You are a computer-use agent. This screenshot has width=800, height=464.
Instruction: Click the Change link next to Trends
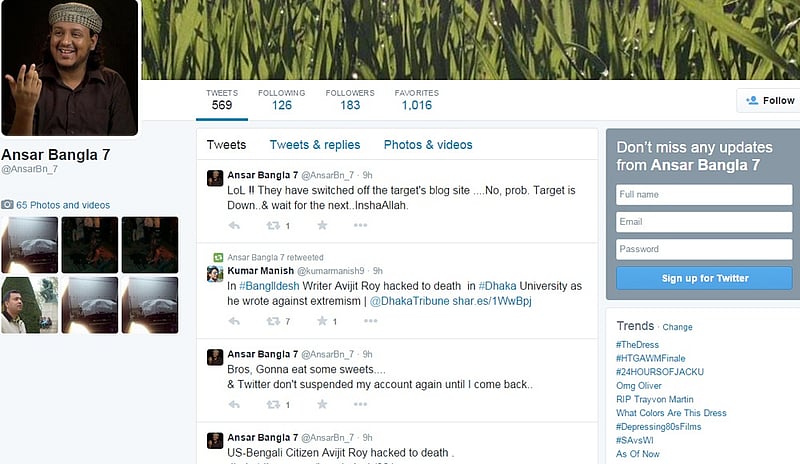(677, 327)
